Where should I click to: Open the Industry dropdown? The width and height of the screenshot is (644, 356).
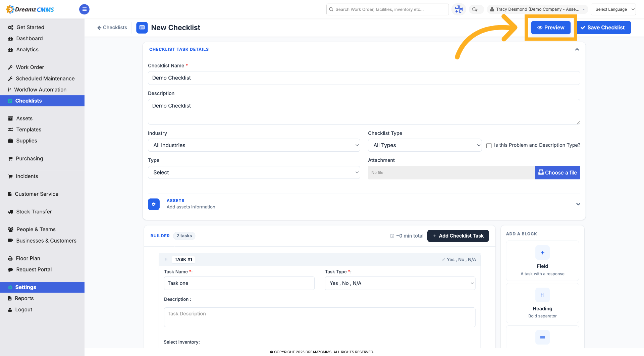(x=254, y=145)
